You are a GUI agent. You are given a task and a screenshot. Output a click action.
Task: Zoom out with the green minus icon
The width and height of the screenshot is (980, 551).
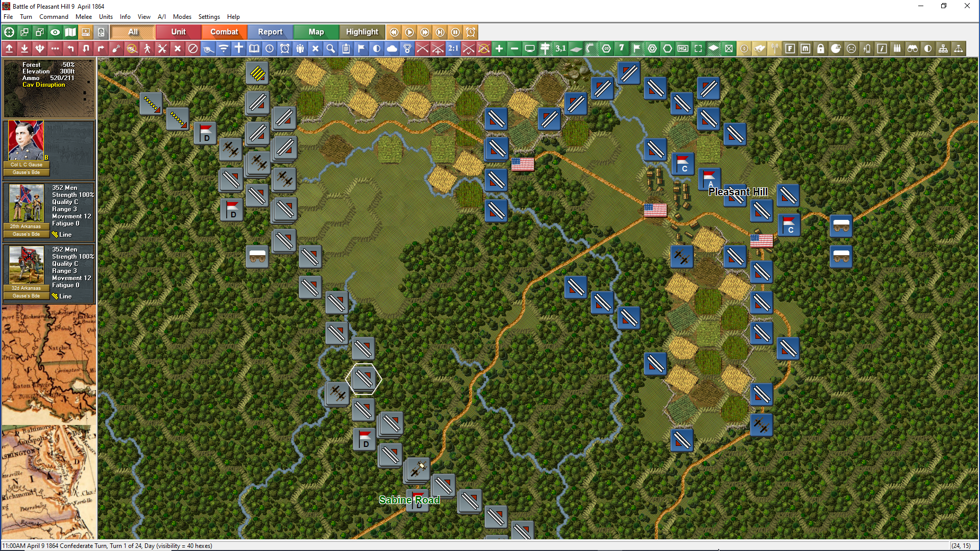click(x=514, y=48)
